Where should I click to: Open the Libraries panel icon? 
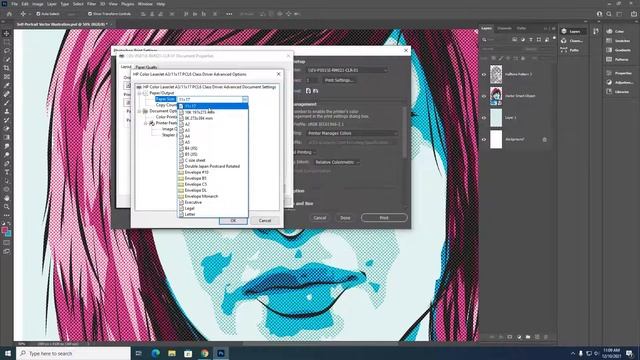pos(609,92)
